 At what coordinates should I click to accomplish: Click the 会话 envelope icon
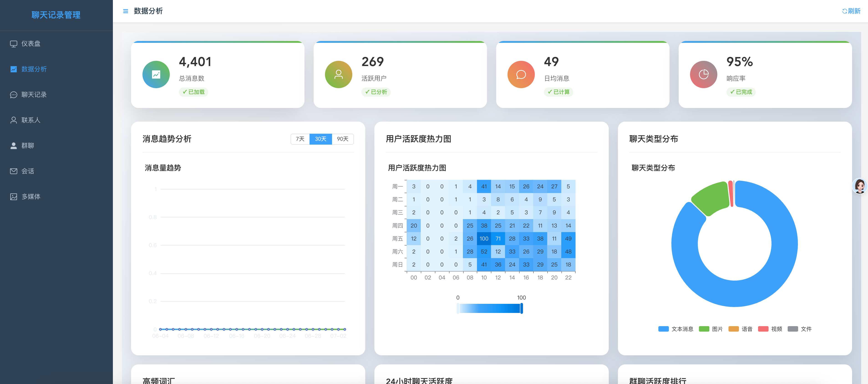point(13,171)
